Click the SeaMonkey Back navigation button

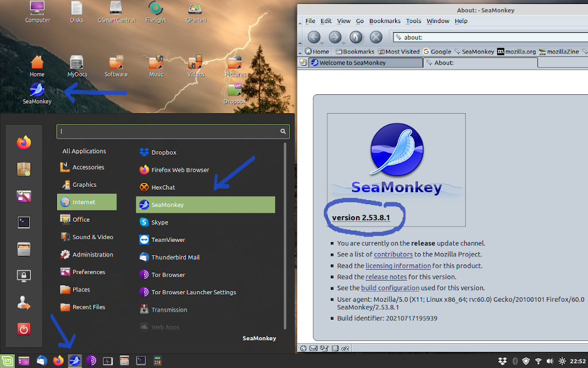click(314, 37)
